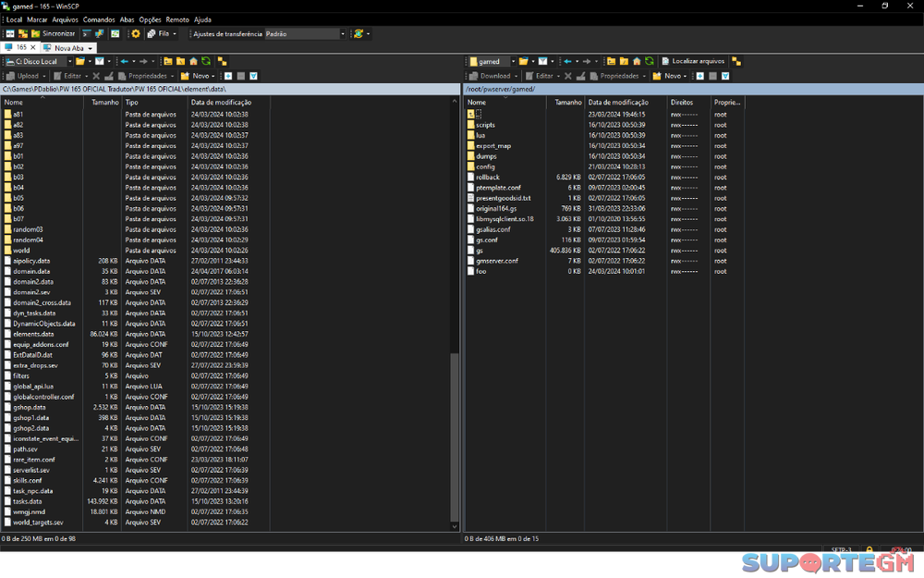Click the local Novo button
Image resolution: width=924 pixels, height=578 pixels.
click(200, 76)
